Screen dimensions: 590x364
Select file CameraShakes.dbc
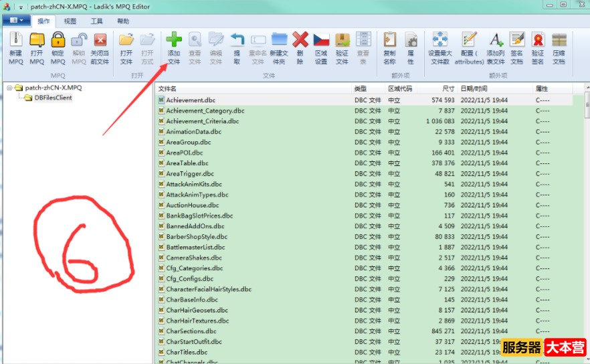click(x=194, y=258)
